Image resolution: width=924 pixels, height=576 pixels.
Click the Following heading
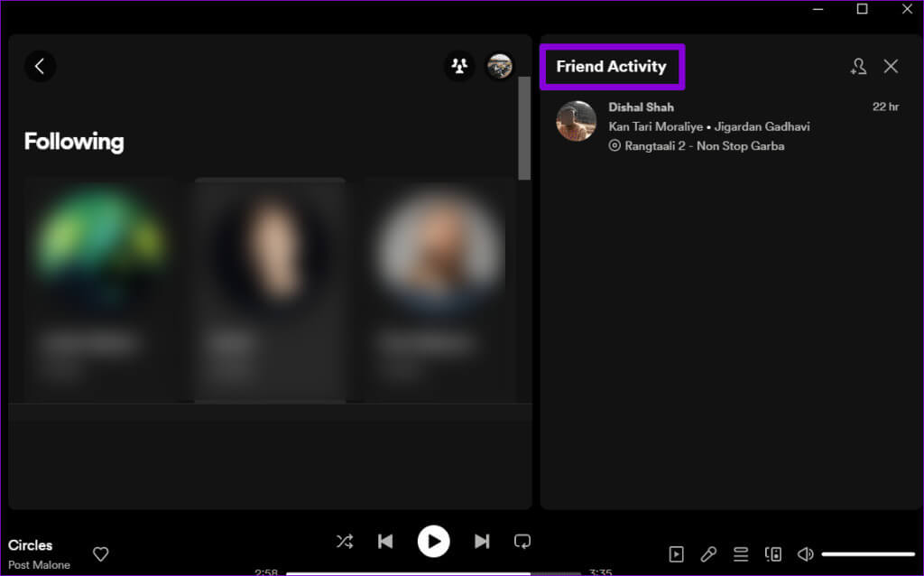pyautogui.click(x=74, y=142)
